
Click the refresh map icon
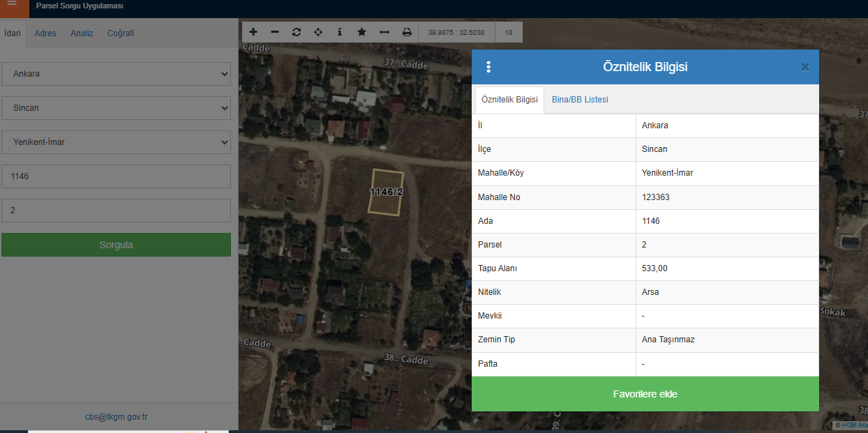coord(297,32)
